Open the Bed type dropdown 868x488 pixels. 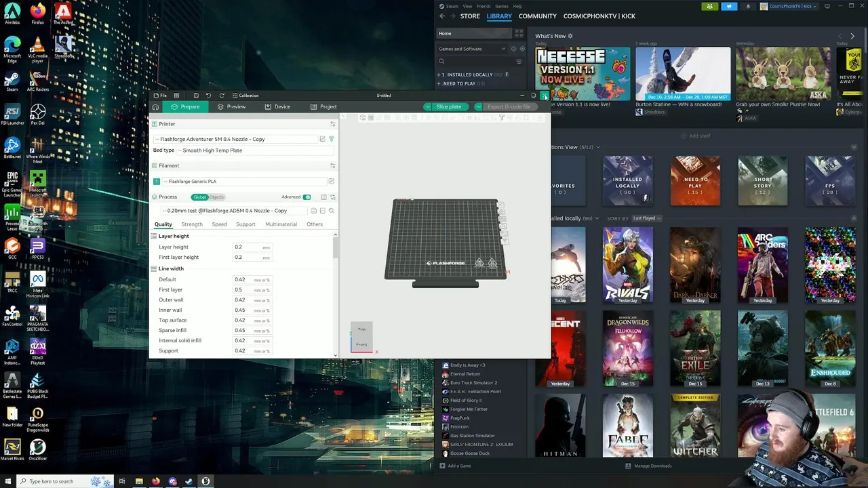[256, 150]
